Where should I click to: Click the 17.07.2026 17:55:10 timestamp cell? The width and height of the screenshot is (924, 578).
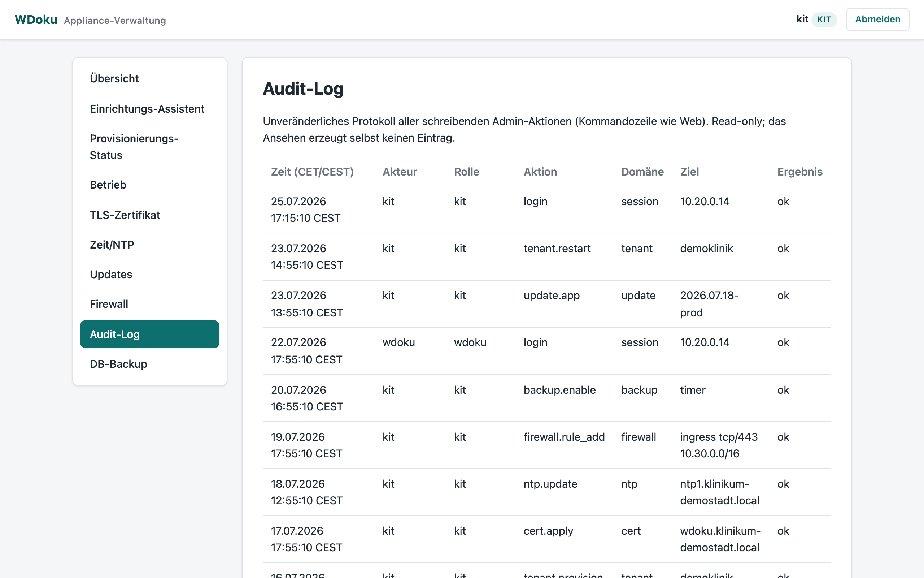[306, 539]
